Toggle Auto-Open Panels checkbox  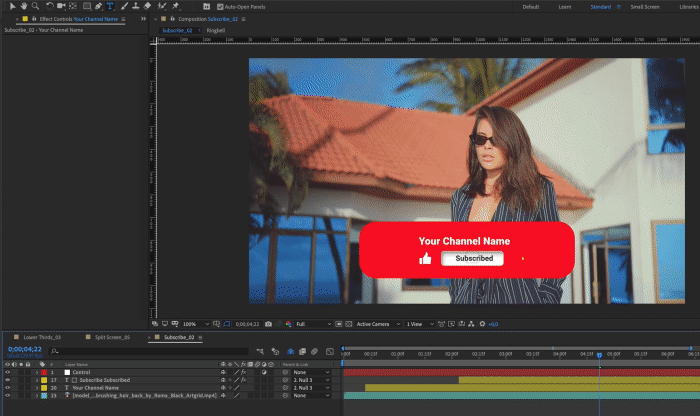[x=220, y=7]
